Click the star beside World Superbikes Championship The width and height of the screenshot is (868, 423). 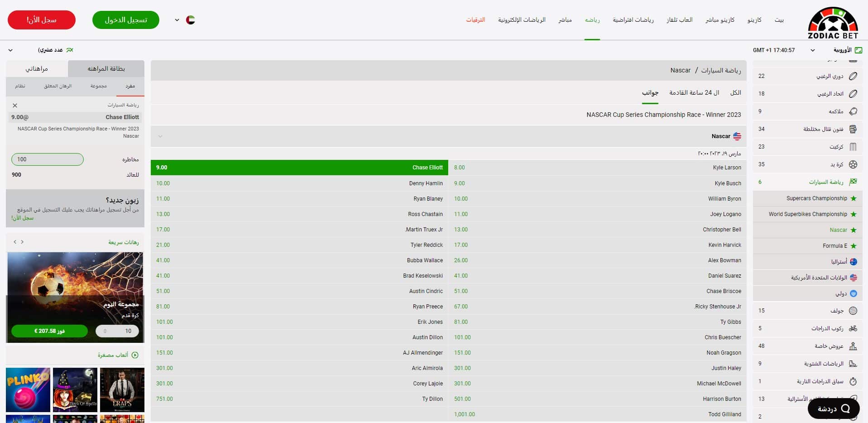[x=854, y=214]
